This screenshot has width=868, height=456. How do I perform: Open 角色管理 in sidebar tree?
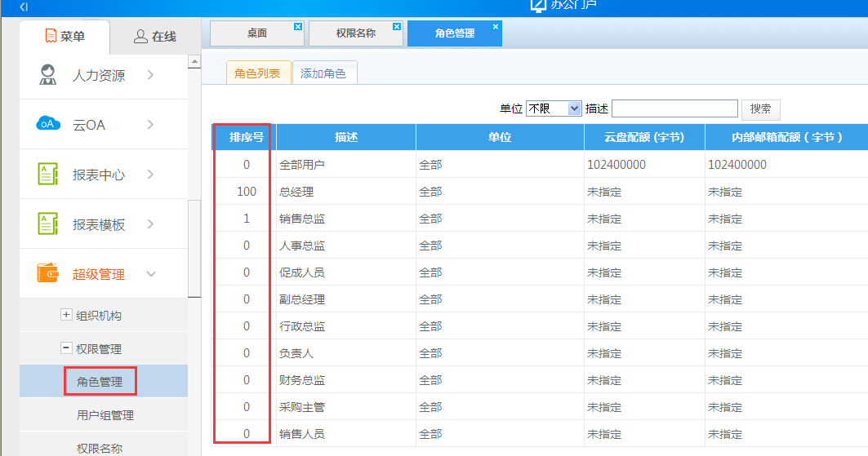[100, 382]
